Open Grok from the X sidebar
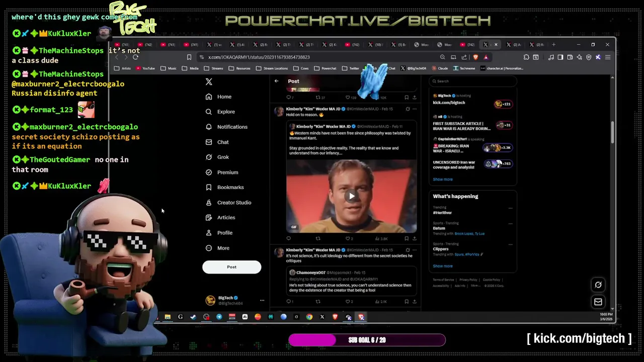Viewport: 644px width, 362px height. point(217,157)
